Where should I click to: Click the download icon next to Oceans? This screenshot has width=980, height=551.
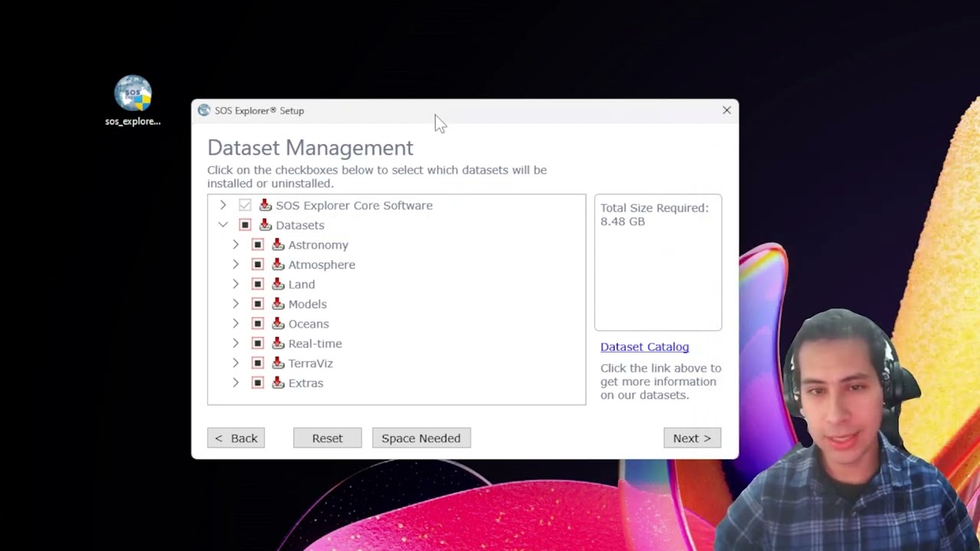tap(279, 324)
